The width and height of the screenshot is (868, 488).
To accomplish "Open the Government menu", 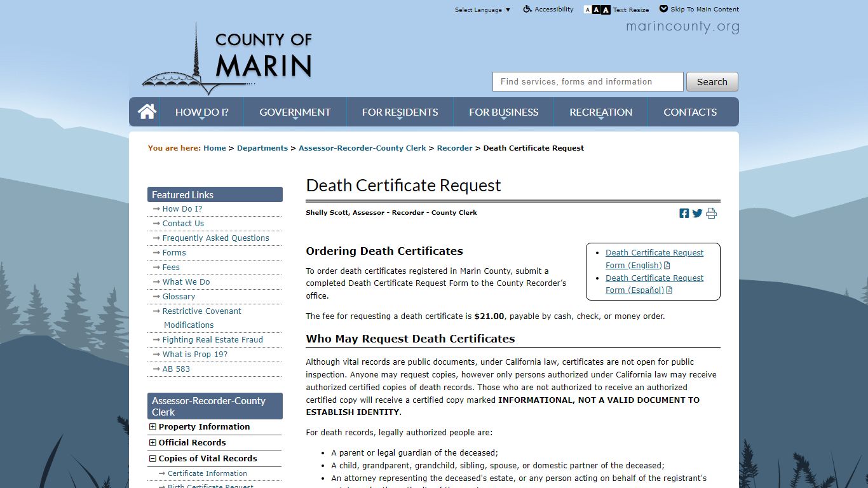I will (295, 112).
